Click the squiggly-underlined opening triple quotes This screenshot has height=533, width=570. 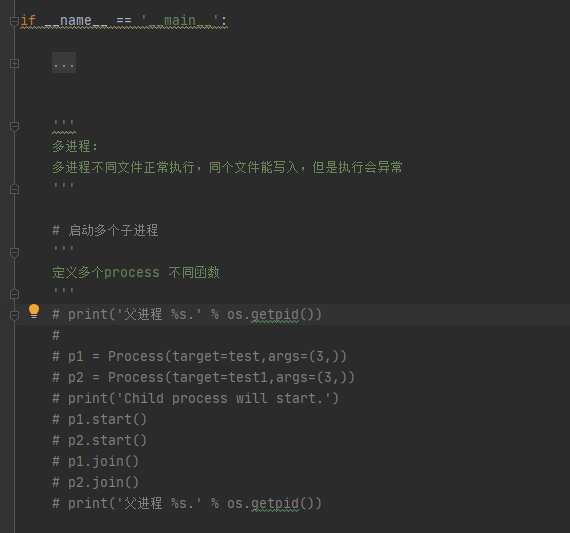coord(64,124)
